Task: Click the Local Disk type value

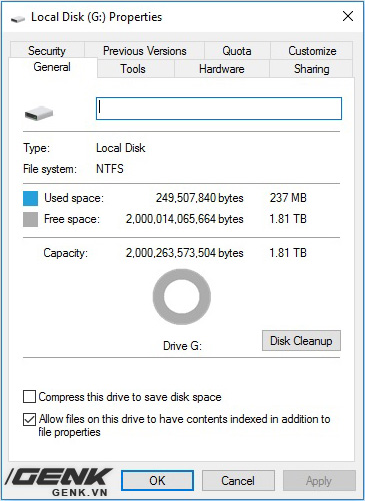Action: click(x=121, y=148)
